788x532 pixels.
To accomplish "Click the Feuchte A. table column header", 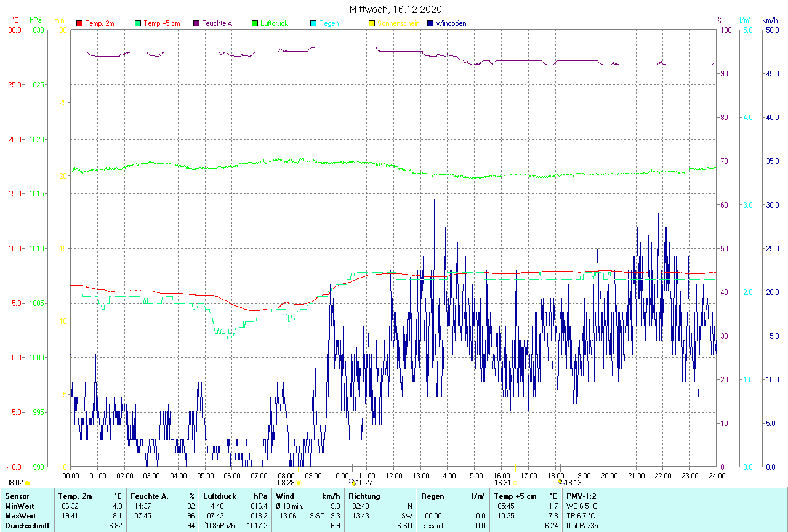I will (151, 496).
